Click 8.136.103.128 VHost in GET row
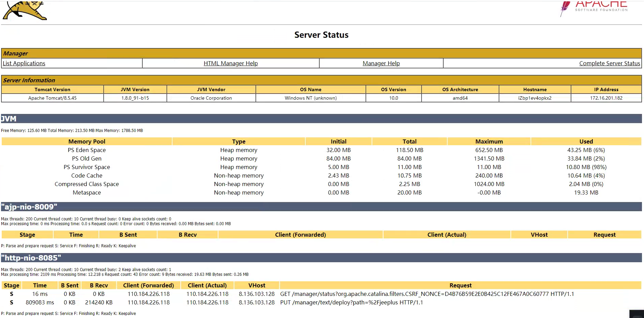644x318 pixels. coord(257,294)
